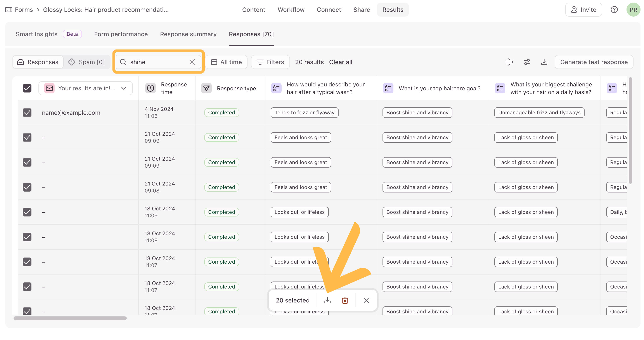The image size is (644, 340).
Task: Select the Responses [70] tab
Action: pyautogui.click(x=251, y=34)
